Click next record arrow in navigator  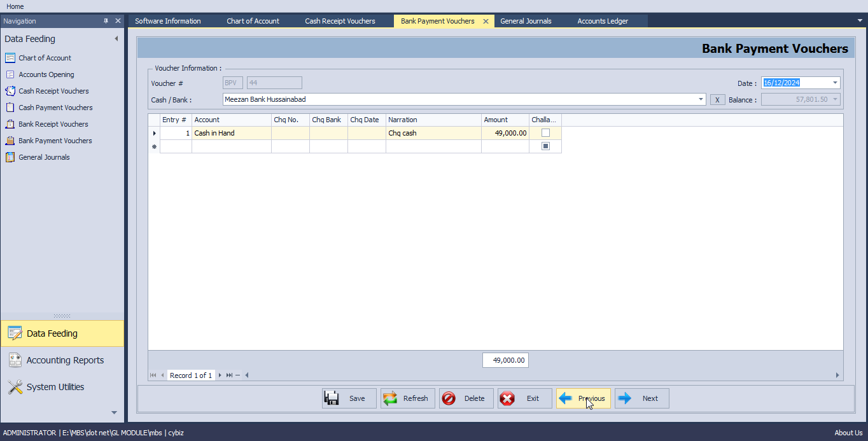[x=220, y=375]
